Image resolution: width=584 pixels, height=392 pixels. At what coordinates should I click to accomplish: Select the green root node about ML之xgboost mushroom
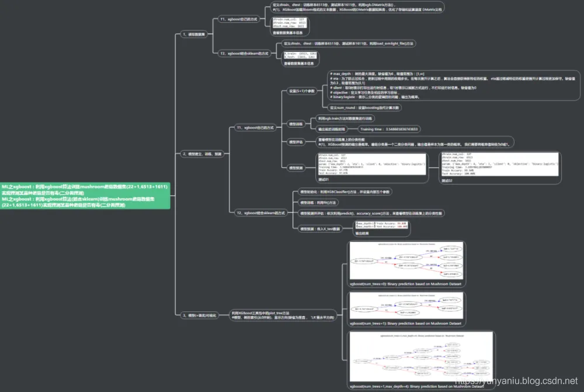click(85, 195)
